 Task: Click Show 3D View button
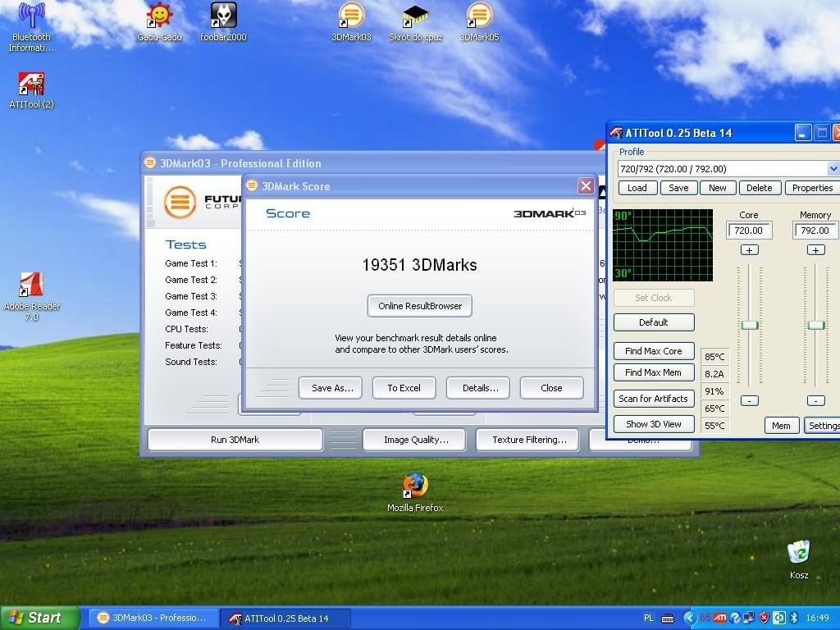point(654,424)
